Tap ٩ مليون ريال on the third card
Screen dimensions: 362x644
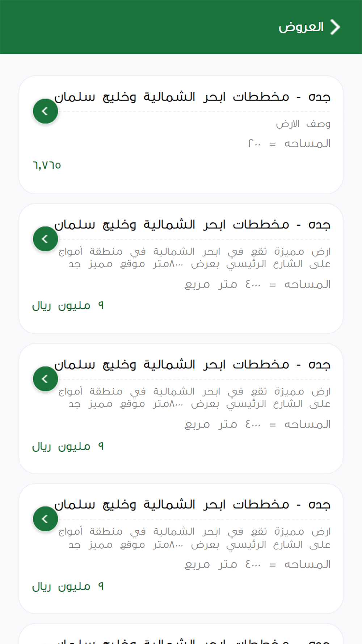click(68, 446)
